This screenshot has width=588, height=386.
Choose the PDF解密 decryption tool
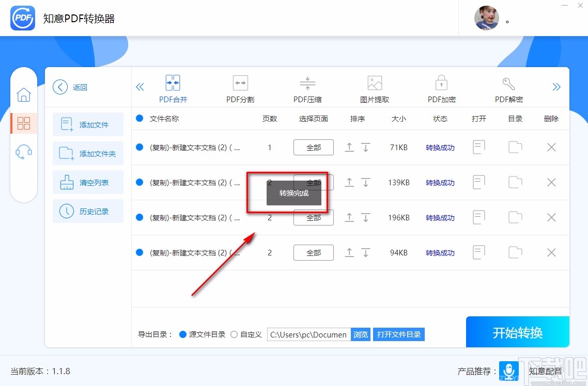tap(508, 88)
